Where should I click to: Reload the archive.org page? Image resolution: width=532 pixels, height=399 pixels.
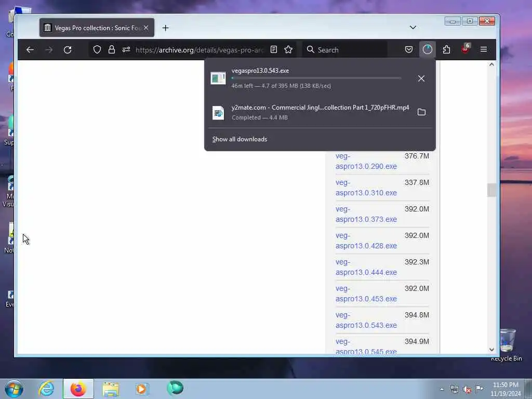[68, 50]
